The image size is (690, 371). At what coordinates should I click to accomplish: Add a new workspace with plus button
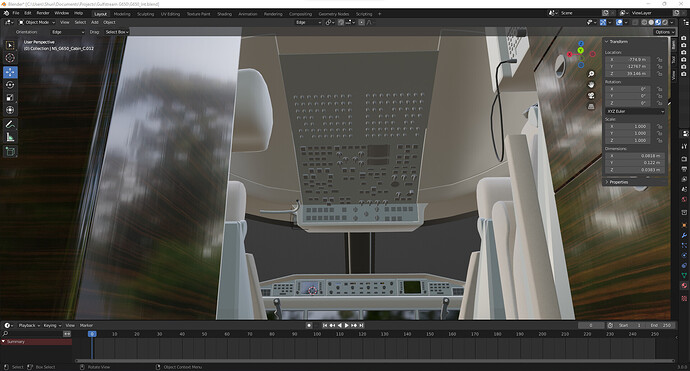click(x=380, y=14)
